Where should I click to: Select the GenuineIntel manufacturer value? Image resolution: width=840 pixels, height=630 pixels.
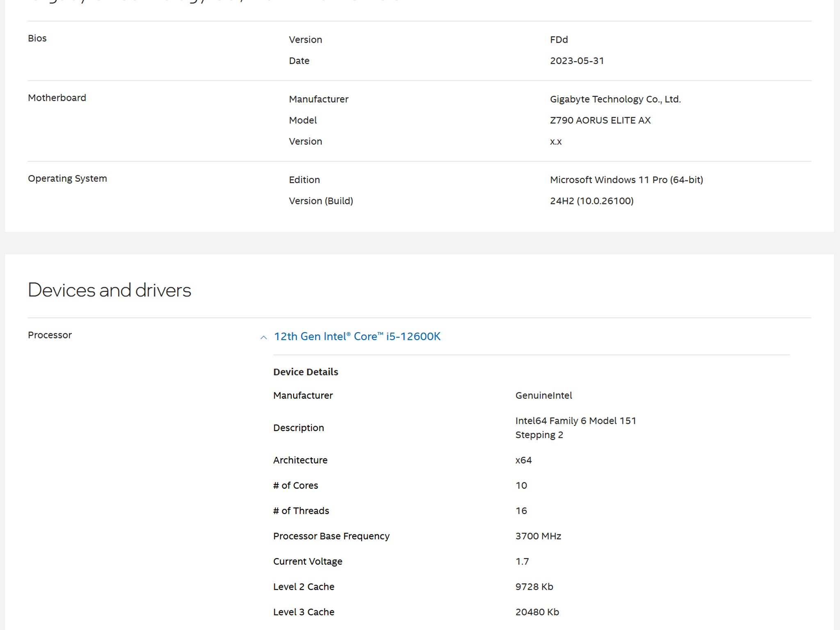pos(543,395)
